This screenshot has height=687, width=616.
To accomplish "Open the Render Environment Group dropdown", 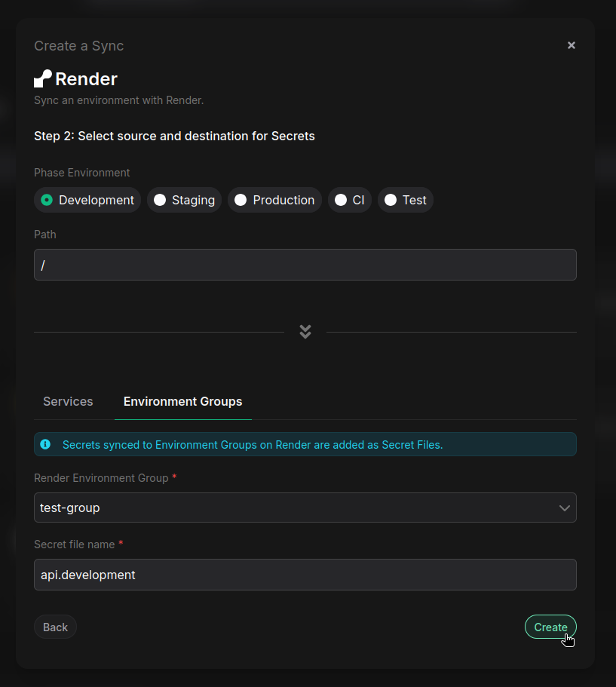I will coord(305,508).
